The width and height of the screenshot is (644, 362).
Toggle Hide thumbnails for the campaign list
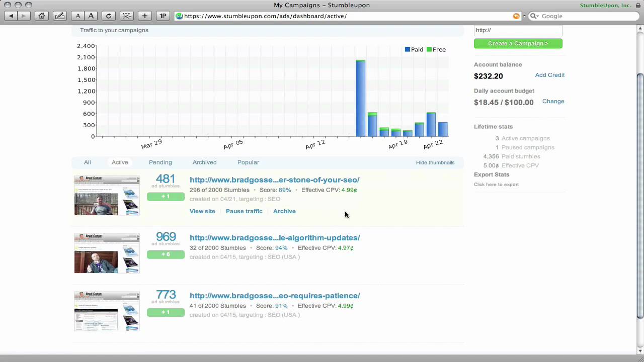pos(435,162)
